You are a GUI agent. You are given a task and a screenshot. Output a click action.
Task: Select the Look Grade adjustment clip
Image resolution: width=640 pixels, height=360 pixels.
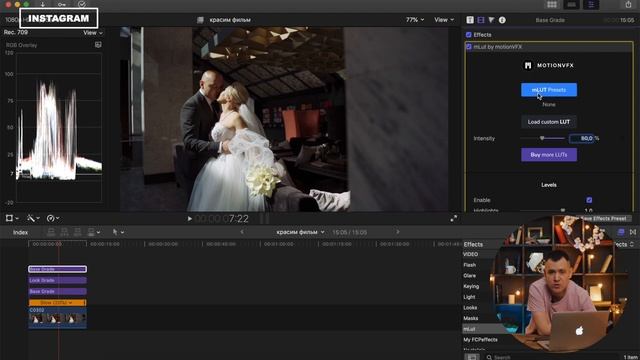(58, 280)
